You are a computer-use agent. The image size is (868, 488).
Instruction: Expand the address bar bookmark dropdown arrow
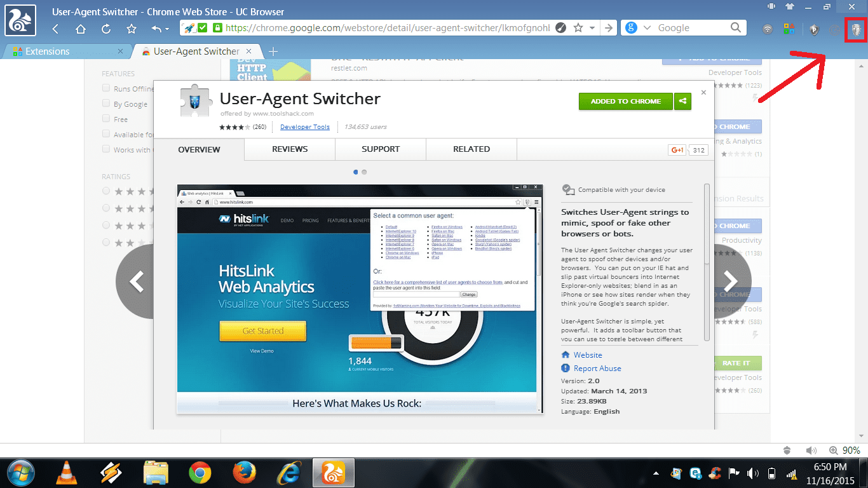tap(592, 28)
